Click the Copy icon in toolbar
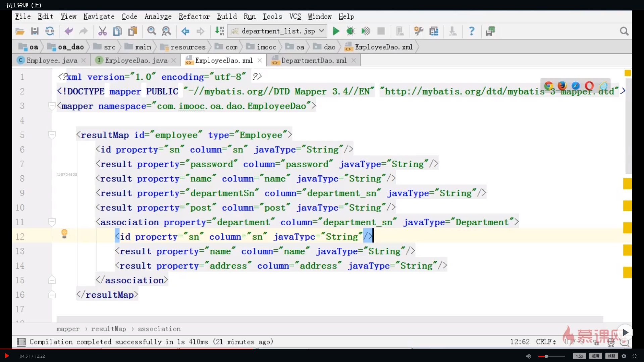644x362 pixels. (117, 31)
